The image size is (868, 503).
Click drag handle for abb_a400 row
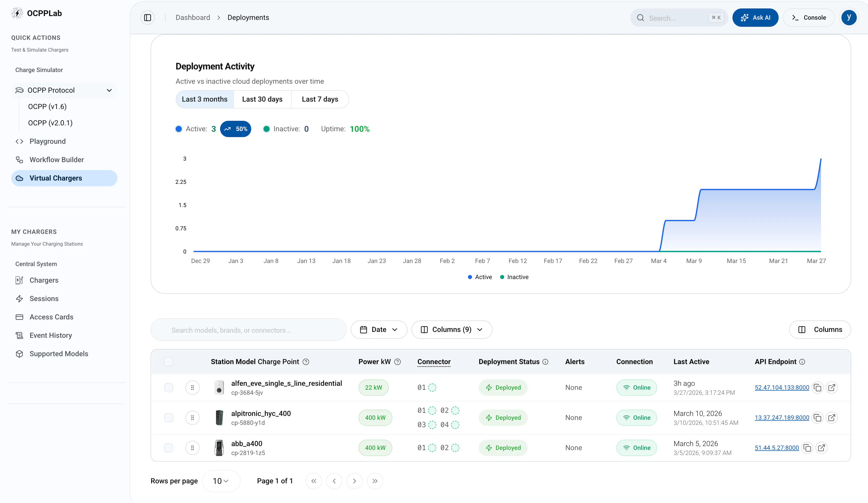coord(192,448)
